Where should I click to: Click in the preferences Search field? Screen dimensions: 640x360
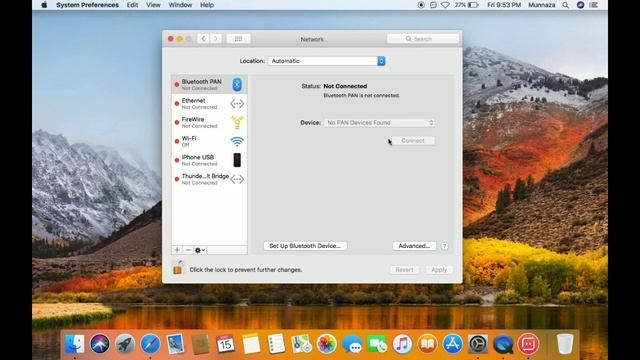tap(422, 39)
